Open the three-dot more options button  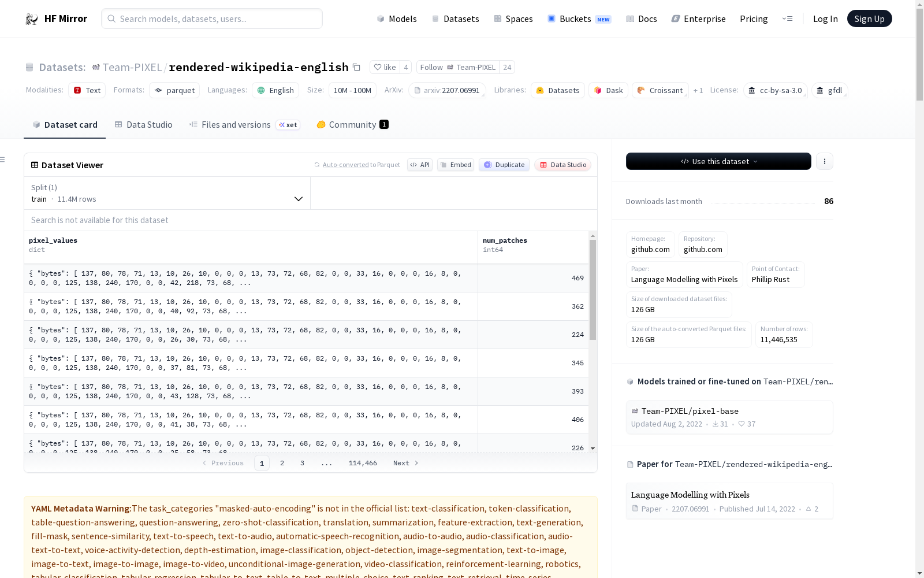pos(825,161)
